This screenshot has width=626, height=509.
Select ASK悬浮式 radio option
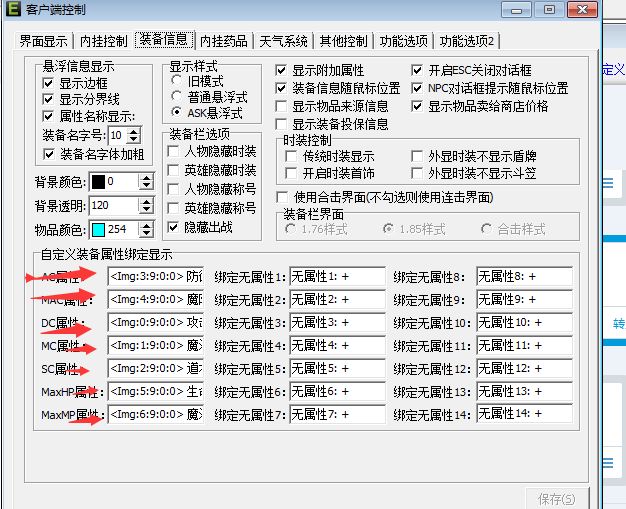point(176,112)
